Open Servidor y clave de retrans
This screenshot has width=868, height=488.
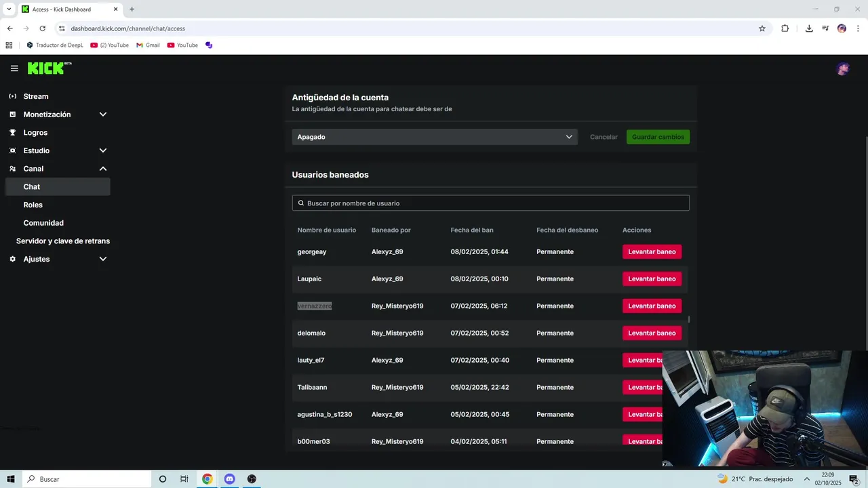[x=63, y=241]
